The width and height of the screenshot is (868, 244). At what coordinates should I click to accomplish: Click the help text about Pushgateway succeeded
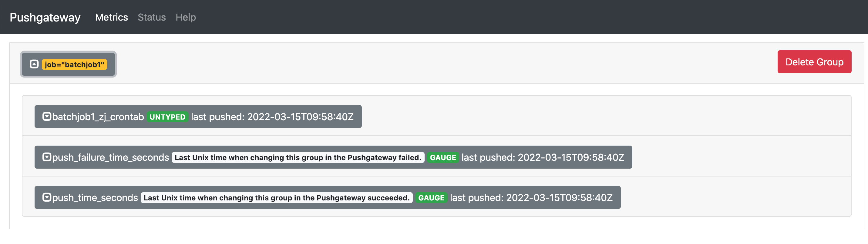click(277, 198)
